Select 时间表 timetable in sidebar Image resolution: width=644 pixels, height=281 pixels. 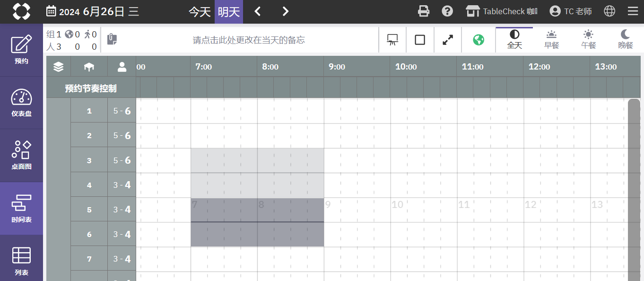[x=21, y=209]
